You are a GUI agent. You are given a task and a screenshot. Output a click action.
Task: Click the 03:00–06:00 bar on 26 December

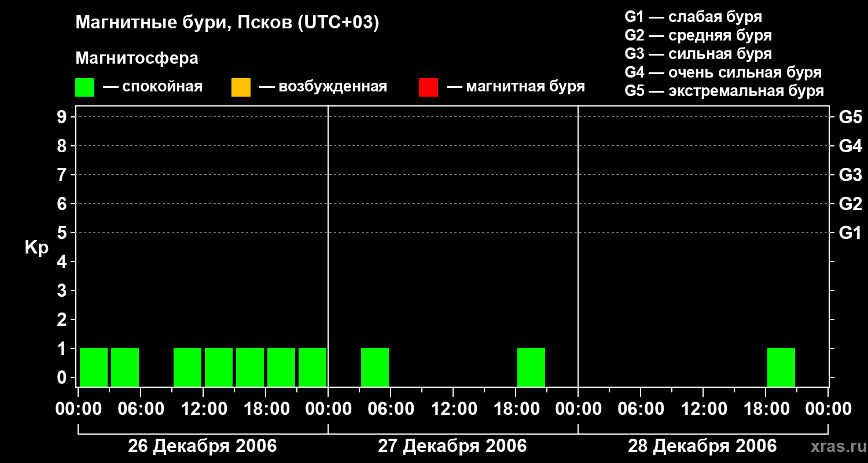[125, 367]
